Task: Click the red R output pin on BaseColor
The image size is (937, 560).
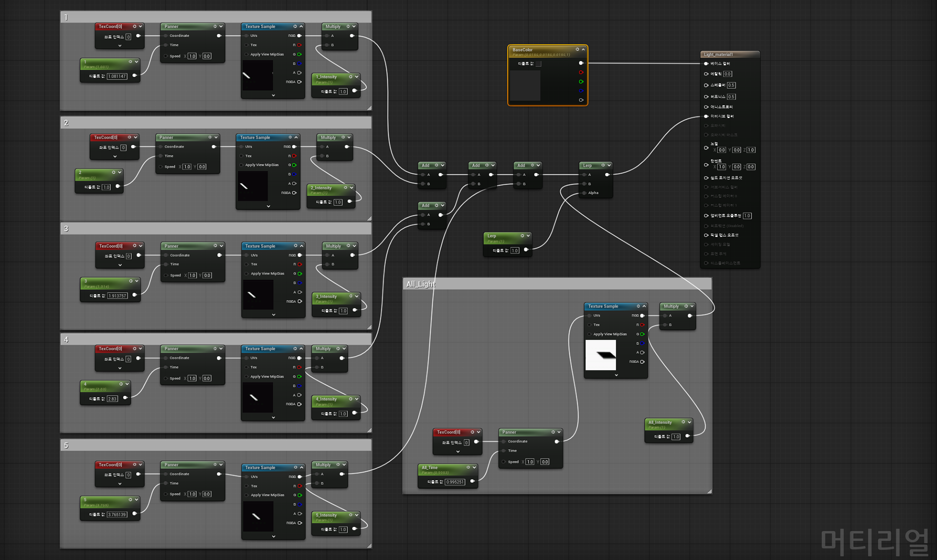Action: (x=581, y=72)
